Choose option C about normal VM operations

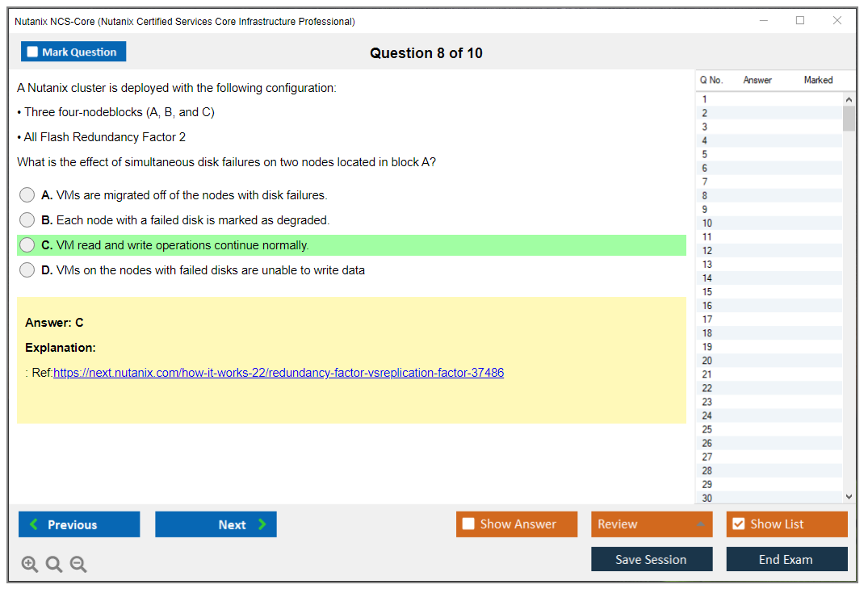point(27,245)
